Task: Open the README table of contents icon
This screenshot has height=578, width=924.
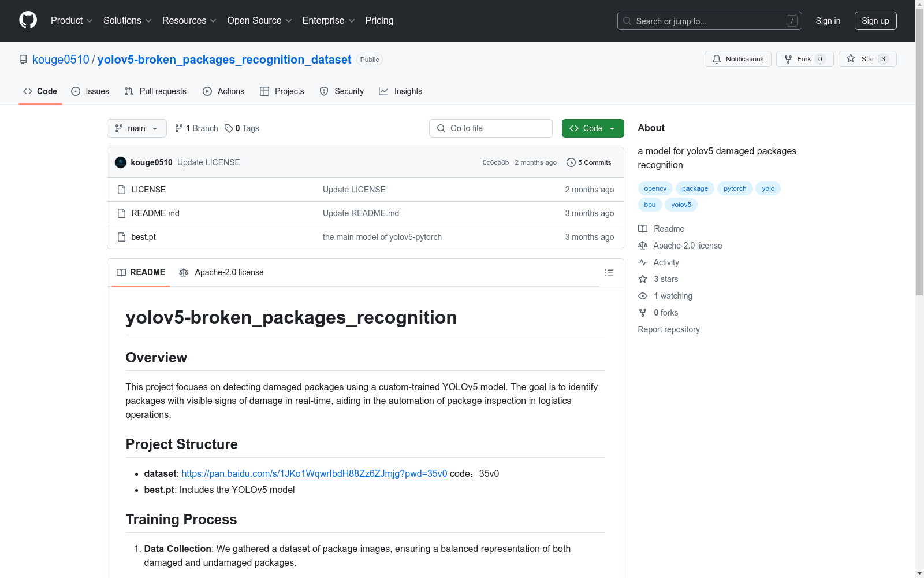Action: pyautogui.click(x=609, y=272)
